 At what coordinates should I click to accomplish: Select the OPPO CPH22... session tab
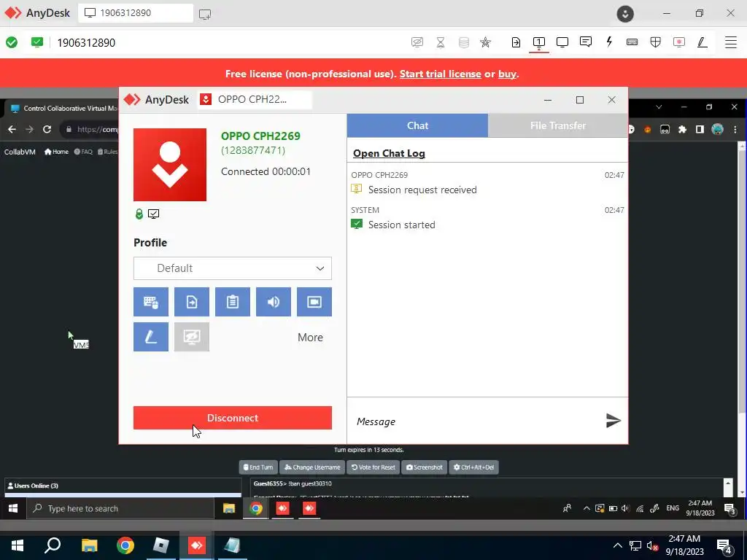(x=255, y=99)
